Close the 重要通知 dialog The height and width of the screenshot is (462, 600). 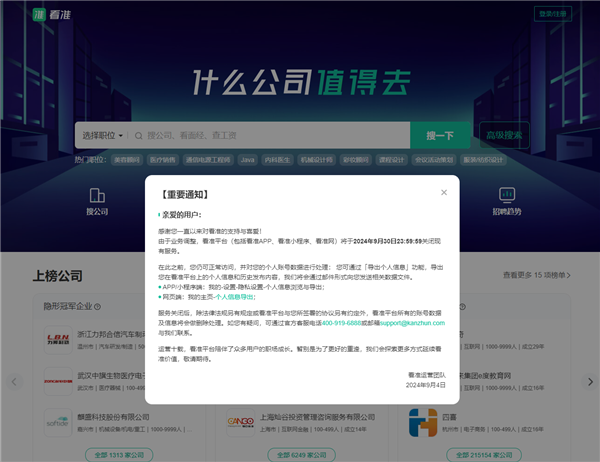tap(444, 192)
